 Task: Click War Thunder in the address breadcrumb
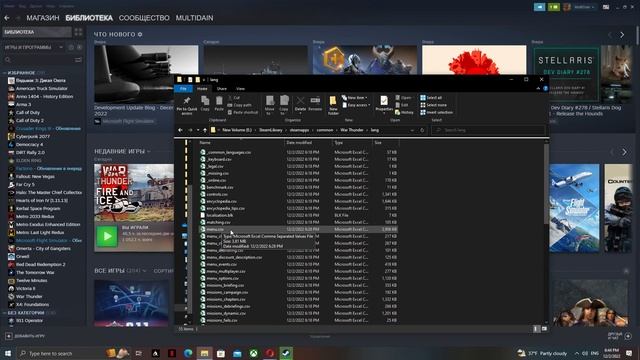click(x=352, y=130)
